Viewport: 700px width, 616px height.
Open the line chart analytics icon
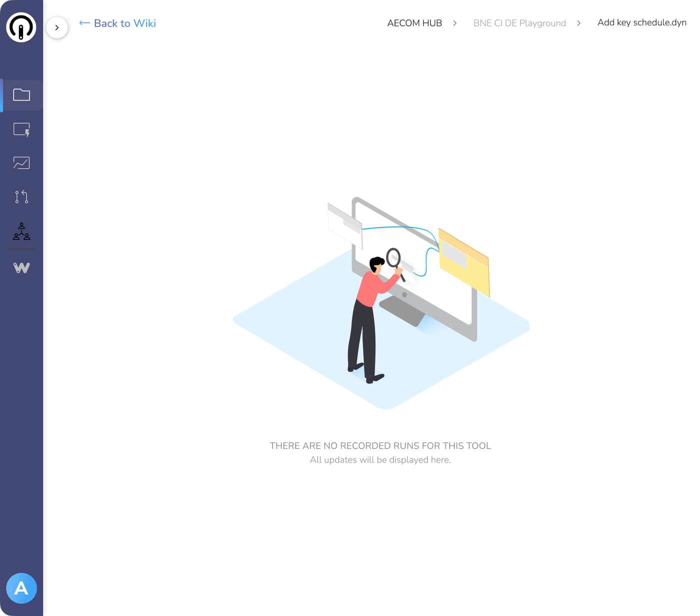coord(21,163)
